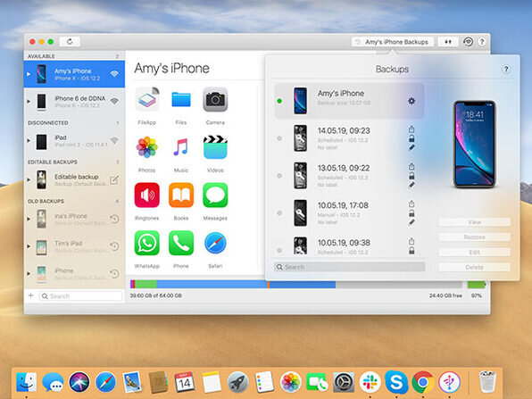Open the Books icon

[181, 195]
